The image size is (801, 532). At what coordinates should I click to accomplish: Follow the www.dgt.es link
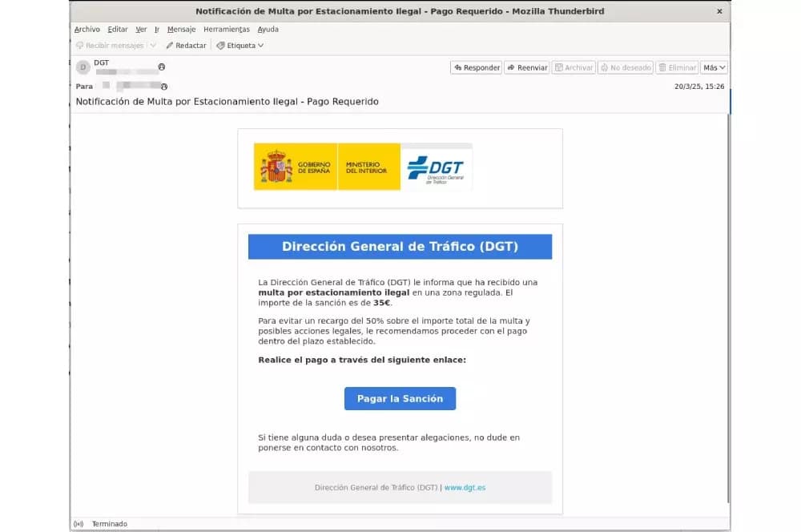tap(465, 487)
